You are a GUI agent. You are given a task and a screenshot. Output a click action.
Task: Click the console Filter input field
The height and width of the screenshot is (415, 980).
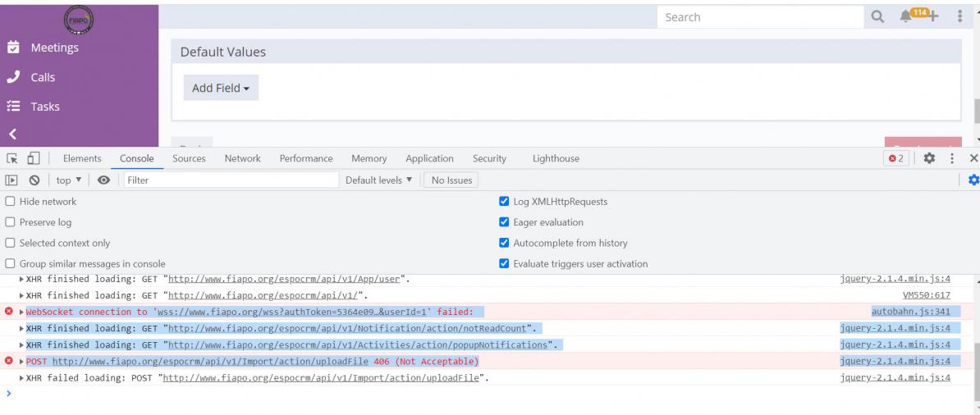click(x=231, y=180)
